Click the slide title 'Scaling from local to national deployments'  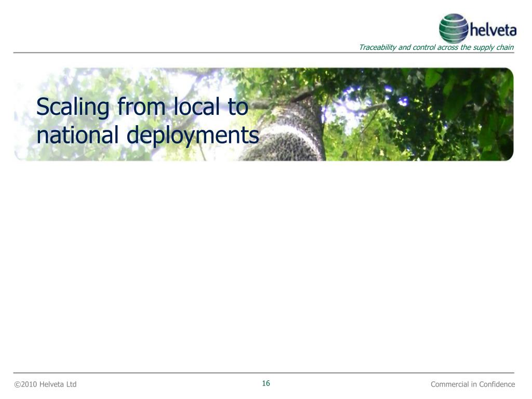[x=148, y=121]
